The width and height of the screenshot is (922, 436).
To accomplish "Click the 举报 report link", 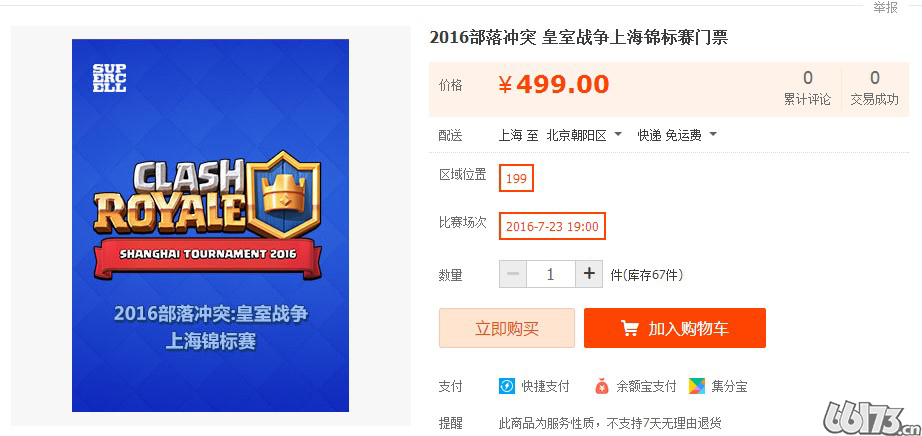I will coord(885,7).
